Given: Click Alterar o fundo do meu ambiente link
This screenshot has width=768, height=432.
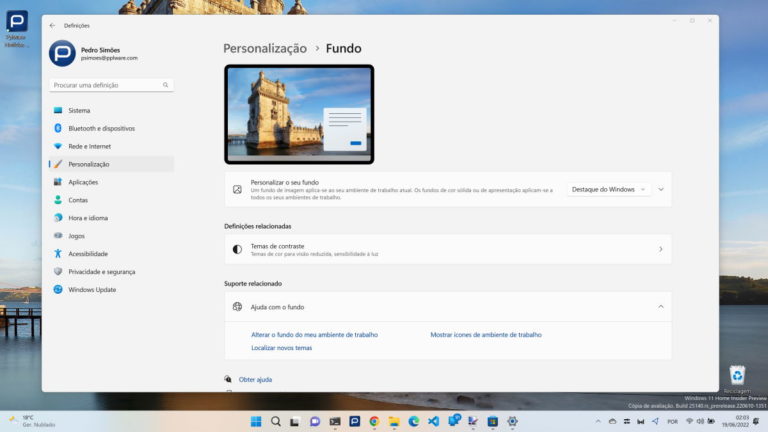Looking at the screenshot, I should tap(314, 335).
